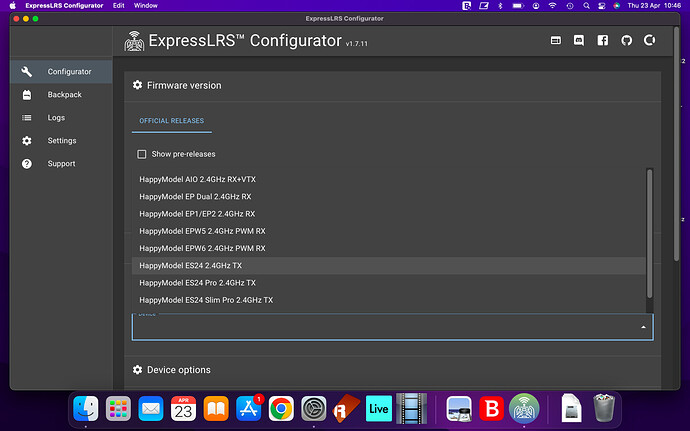
Task: Click the device list scrollbar
Action: pos(651,232)
